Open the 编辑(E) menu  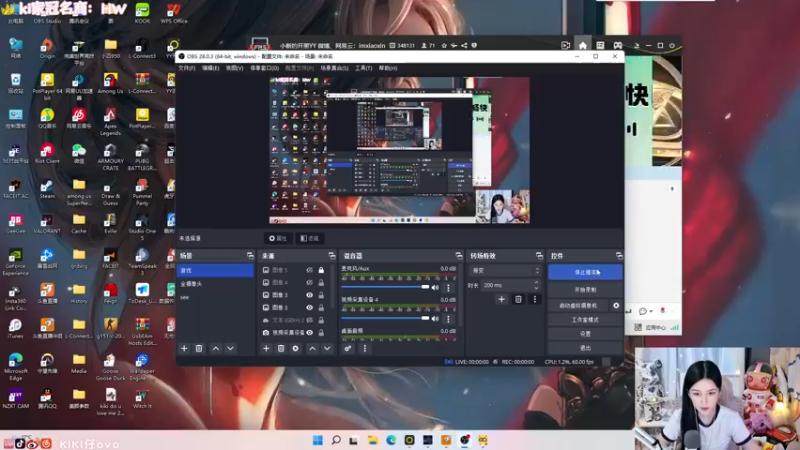click(210, 68)
